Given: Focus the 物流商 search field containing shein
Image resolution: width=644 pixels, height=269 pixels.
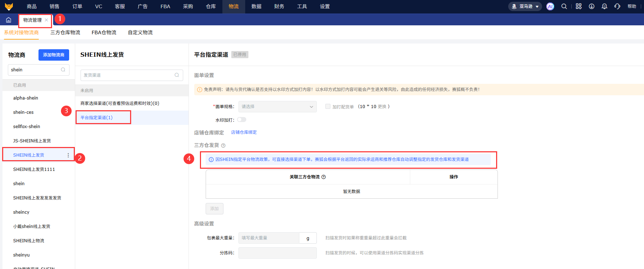Looking at the screenshot, I should [x=38, y=70].
